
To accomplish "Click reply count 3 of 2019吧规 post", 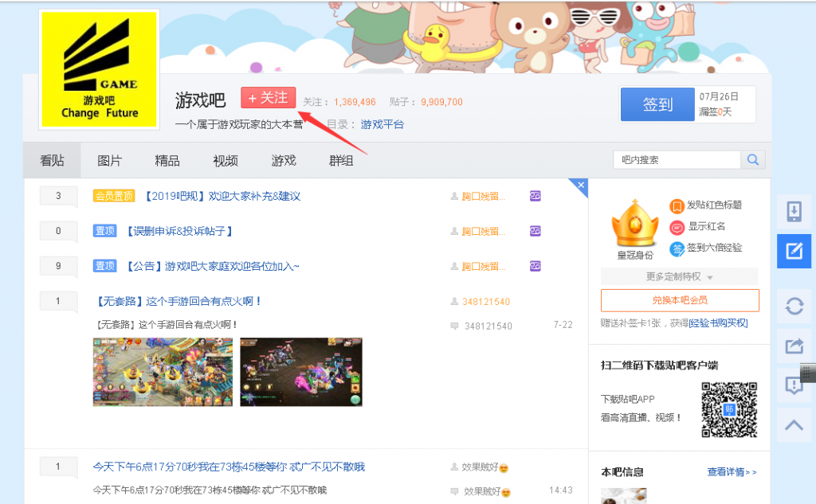I will [x=58, y=196].
